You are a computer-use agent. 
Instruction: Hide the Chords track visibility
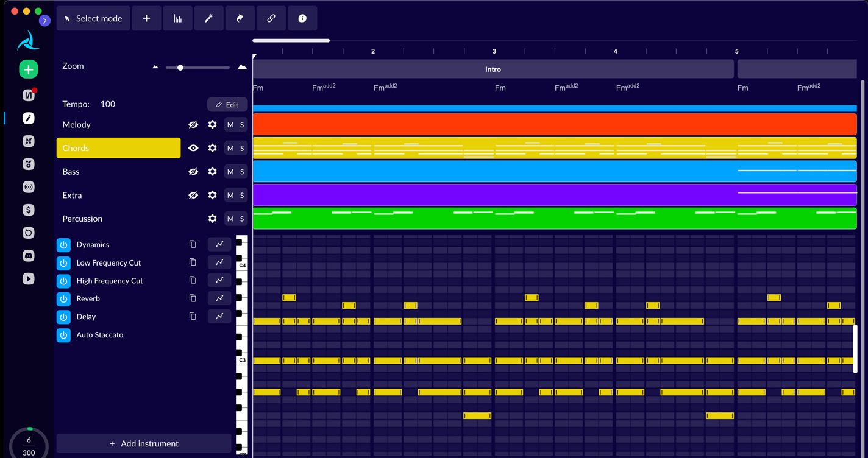pyautogui.click(x=193, y=148)
